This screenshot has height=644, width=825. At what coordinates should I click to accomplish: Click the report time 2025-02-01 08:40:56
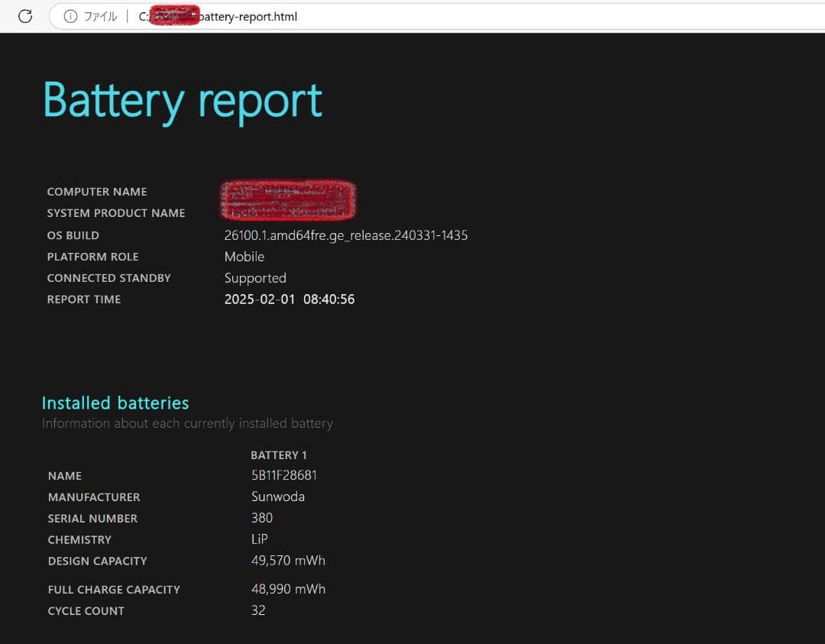coord(289,299)
